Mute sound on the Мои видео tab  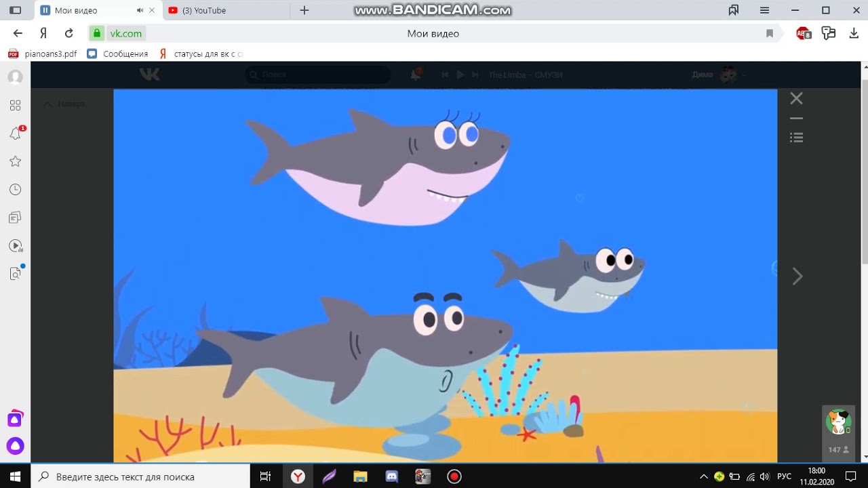click(x=140, y=10)
